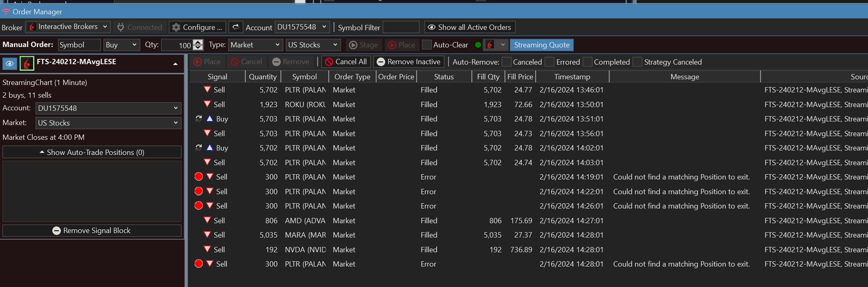The image size is (868, 287).
Task: Click the Qty field showing 100
Action: [177, 45]
